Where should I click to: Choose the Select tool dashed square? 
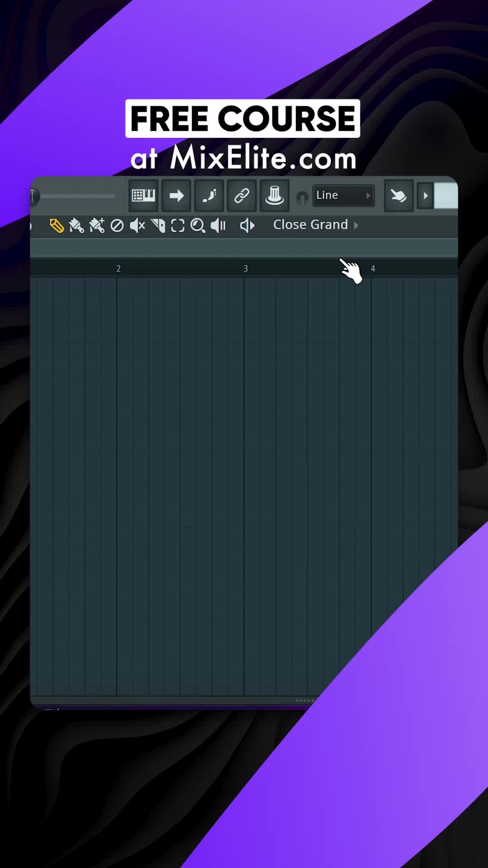coord(178,225)
